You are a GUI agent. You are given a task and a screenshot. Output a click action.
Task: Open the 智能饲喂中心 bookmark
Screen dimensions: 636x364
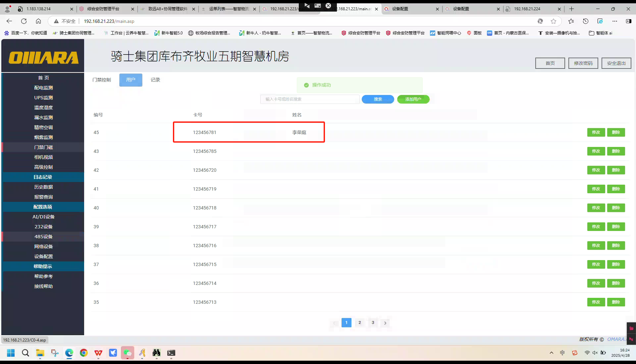click(x=445, y=33)
